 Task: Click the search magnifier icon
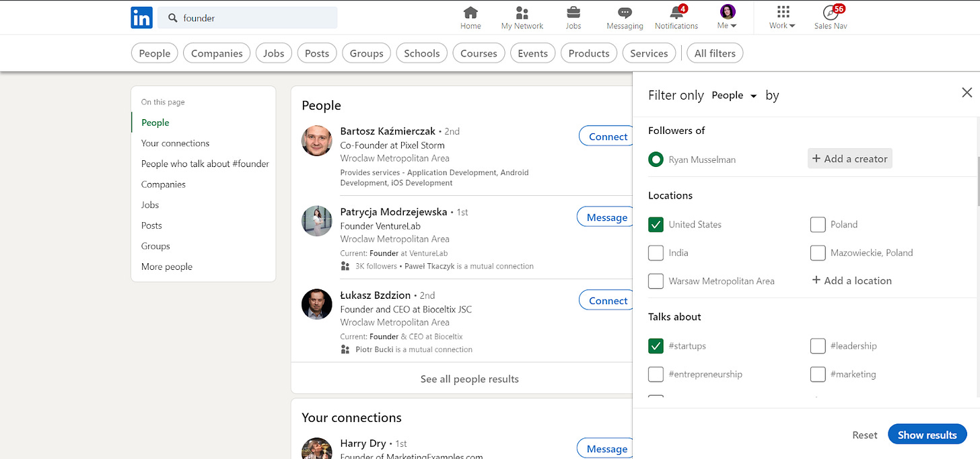tap(173, 18)
